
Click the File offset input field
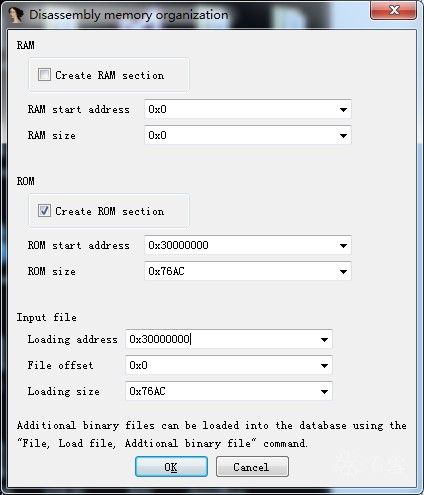coord(229,365)
